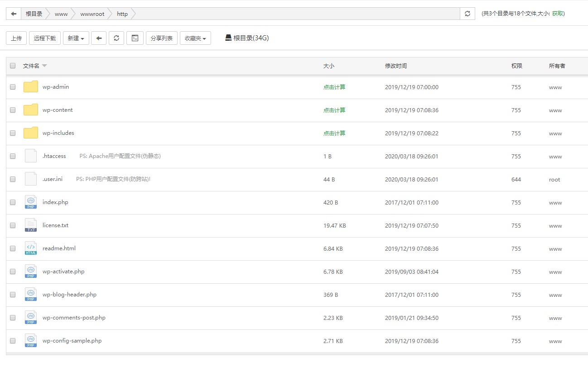This screenshot has height=386, width=588.
Task: Open the 收藏夹 dropdown
Action: click(195, 38)
